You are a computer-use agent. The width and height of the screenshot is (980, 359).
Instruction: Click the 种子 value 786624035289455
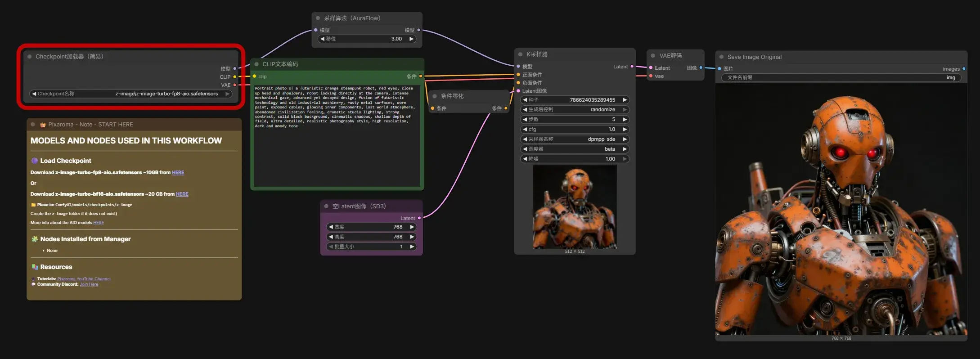(592, 100)
